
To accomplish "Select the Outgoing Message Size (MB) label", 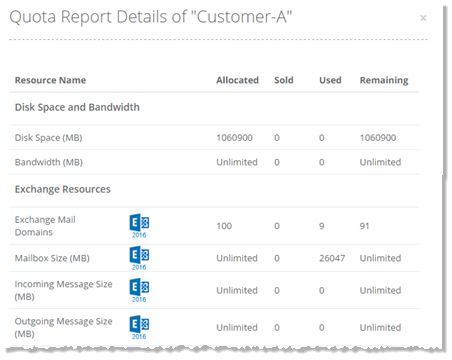I will (x=63, y=327).
